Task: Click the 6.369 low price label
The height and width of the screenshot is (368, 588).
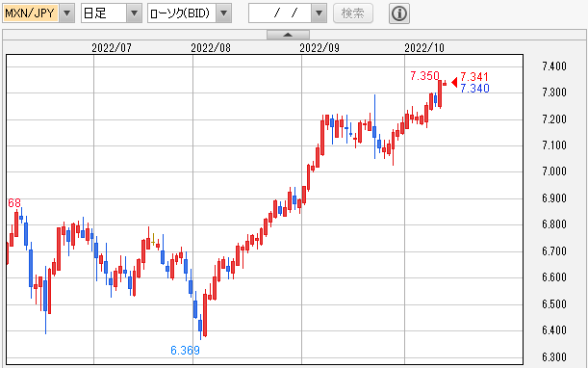Action: [x=185, y=351]
